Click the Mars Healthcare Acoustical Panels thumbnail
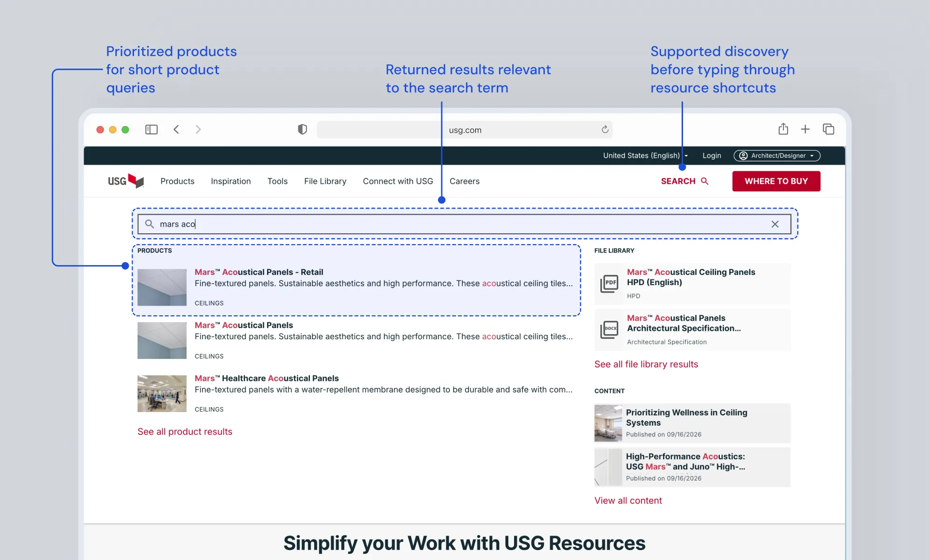This screenshot has width=930, height=560. tap(162, 393)
